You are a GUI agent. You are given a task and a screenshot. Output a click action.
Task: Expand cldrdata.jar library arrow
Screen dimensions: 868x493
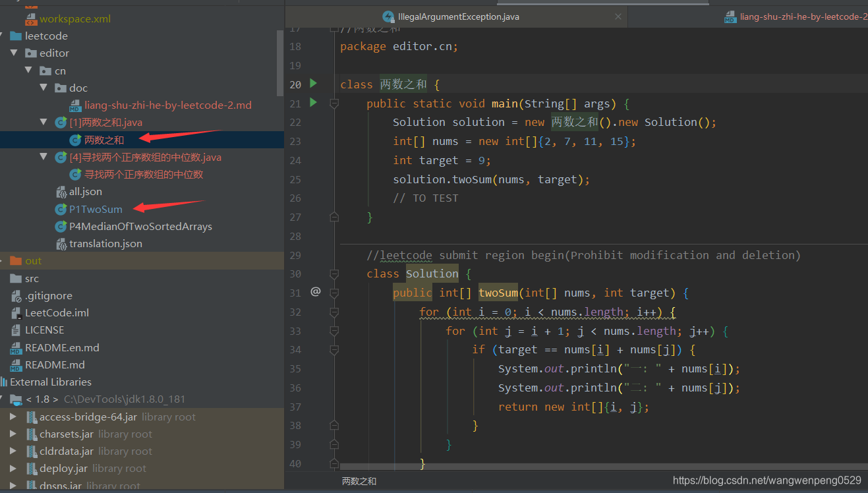click(x=13, y=451)
